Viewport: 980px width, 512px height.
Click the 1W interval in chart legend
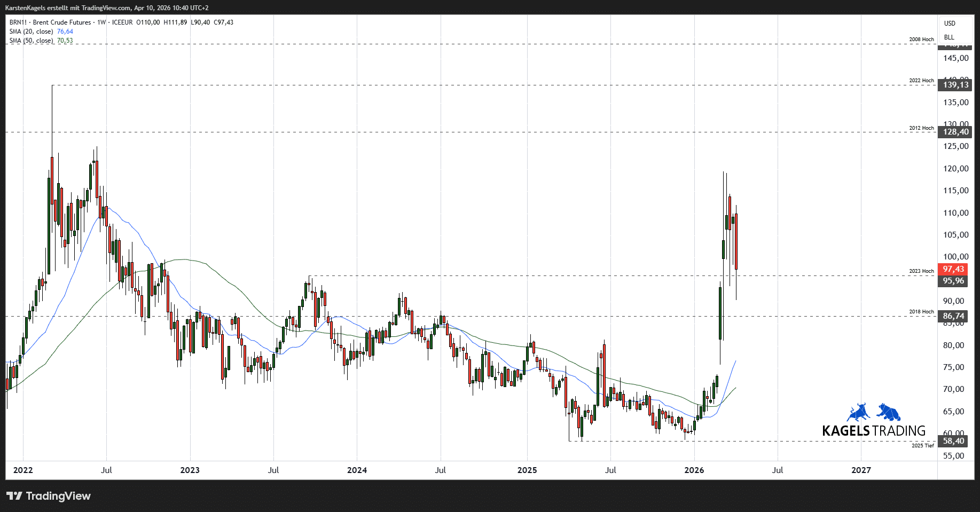pos(101,22)
